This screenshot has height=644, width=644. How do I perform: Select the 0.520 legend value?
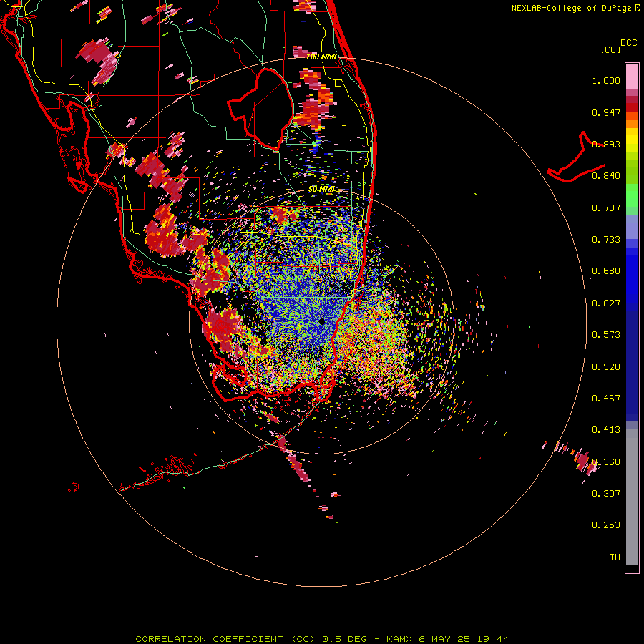tap(606, 367)
